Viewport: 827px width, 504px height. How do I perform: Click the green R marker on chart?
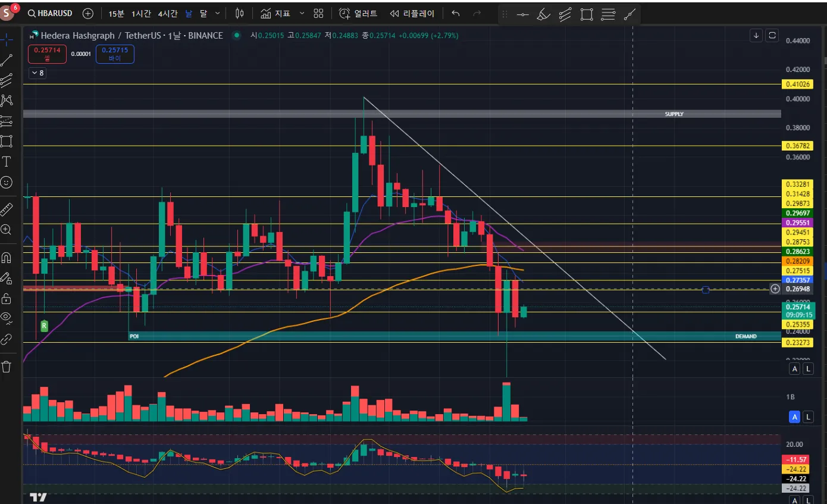tap(44, 325)
